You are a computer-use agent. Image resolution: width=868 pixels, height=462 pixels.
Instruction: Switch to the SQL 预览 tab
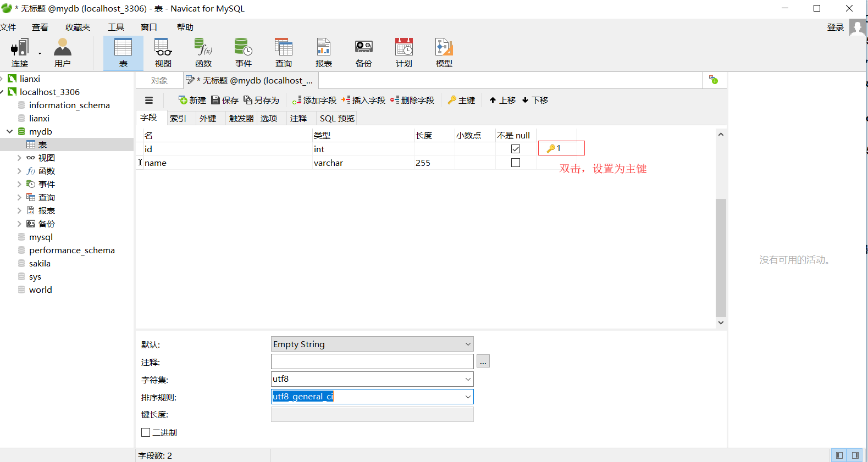click(337, 118)
